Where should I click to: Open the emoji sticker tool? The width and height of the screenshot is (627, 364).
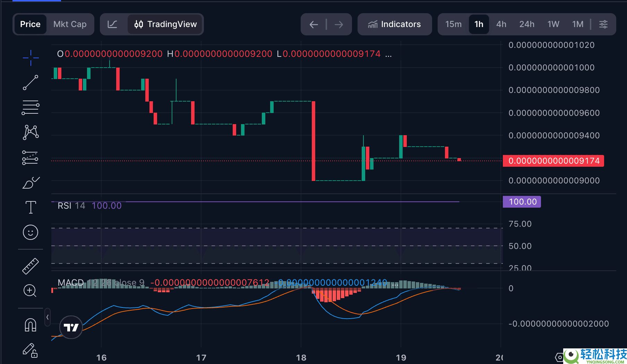tap(31, 232)
